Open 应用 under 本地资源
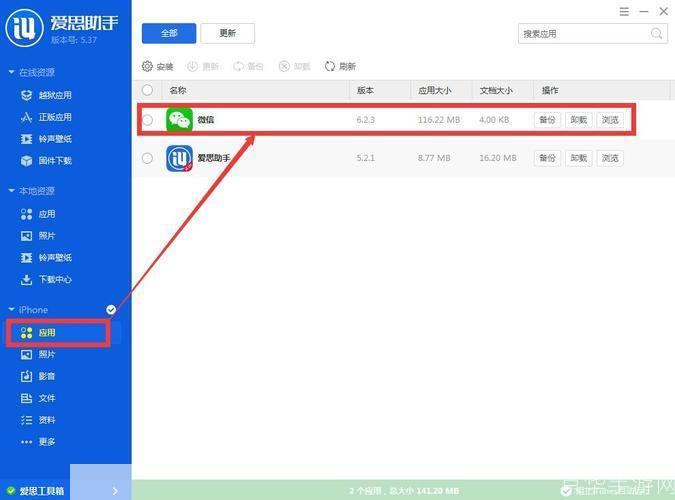The width and height of the screenshot is (675, 500). (x=38, y=214)
